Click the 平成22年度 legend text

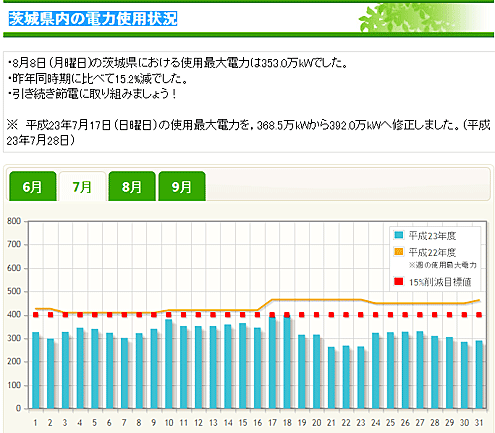(x=432, y=252)
